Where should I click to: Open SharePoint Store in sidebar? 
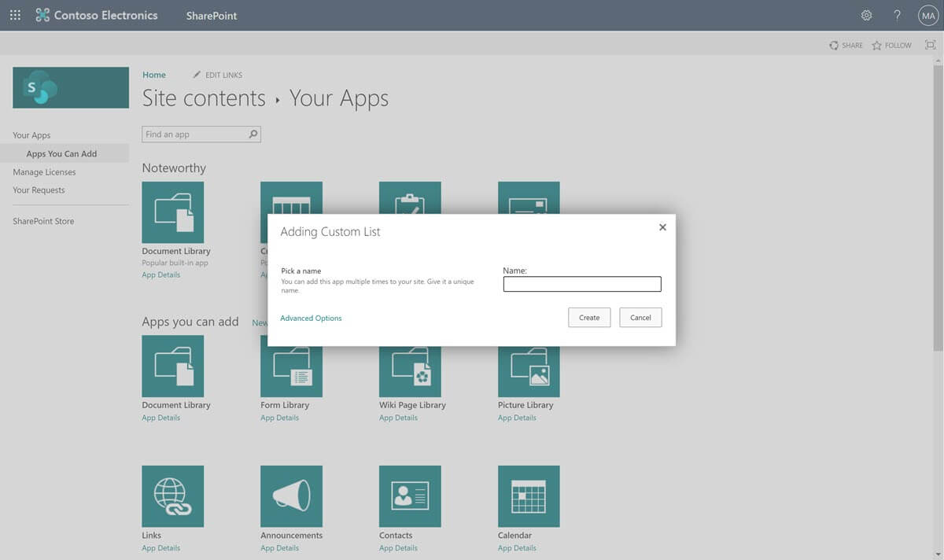(x=43, y=221)
